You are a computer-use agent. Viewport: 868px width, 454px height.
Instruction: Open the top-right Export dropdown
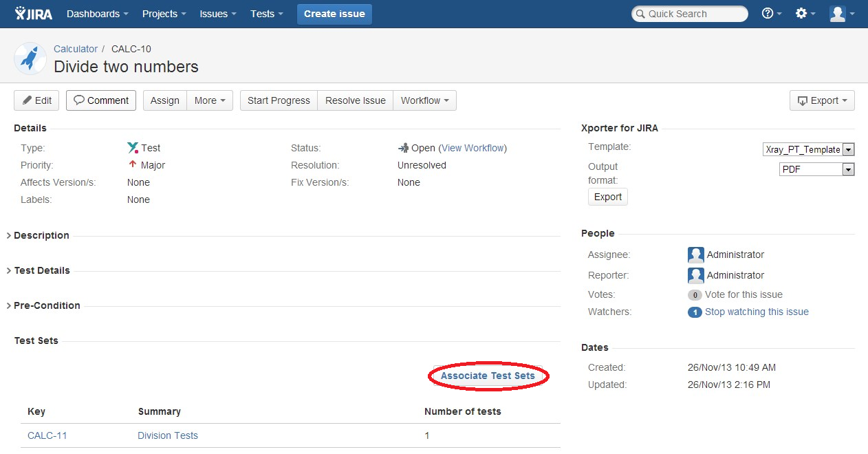[822, 100]
